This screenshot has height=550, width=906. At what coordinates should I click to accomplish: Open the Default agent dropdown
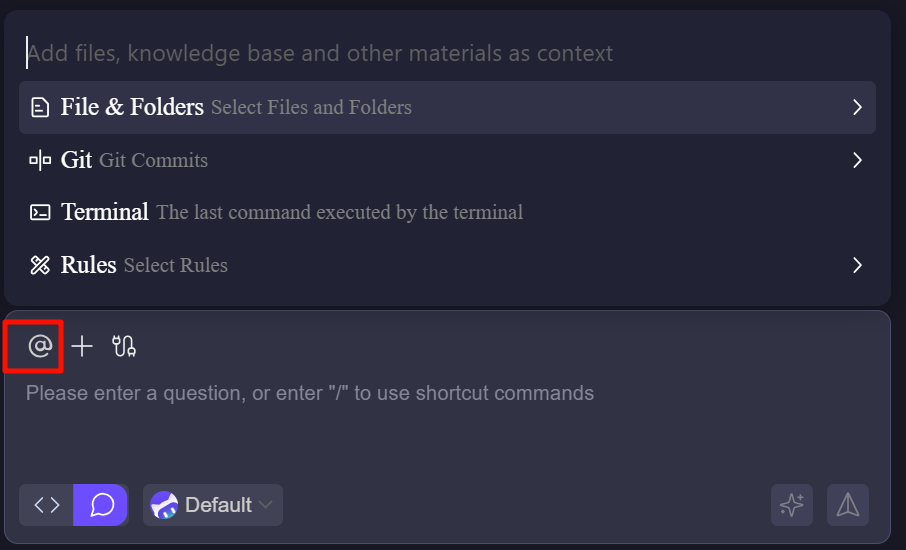pos(213,505)
